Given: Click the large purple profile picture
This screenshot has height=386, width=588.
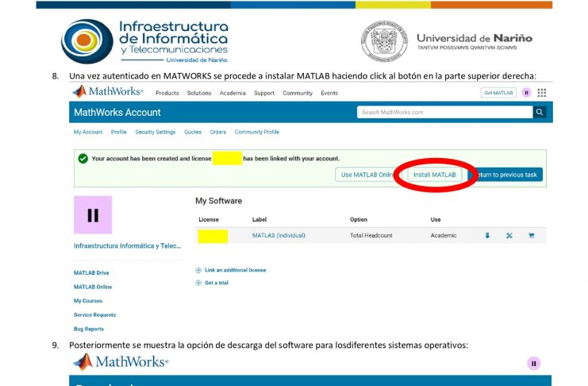Looking at the screenshot, I should coord(93,214).
